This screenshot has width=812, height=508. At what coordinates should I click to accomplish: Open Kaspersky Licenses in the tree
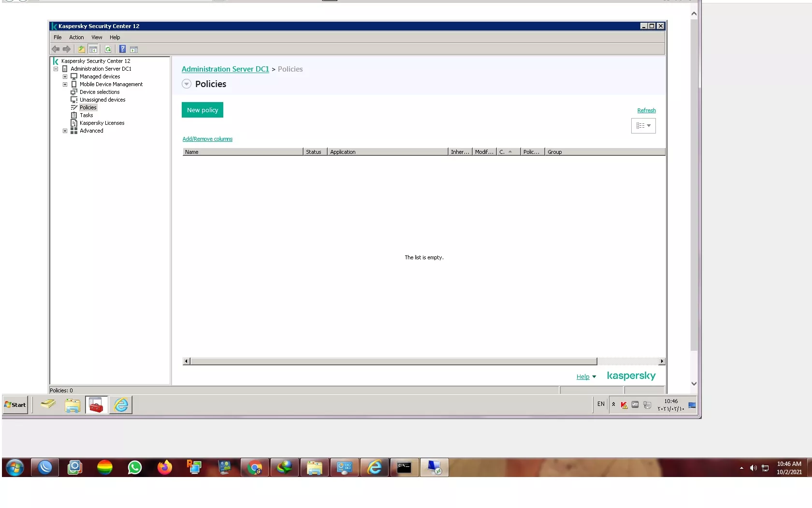(x=101, y=123)
